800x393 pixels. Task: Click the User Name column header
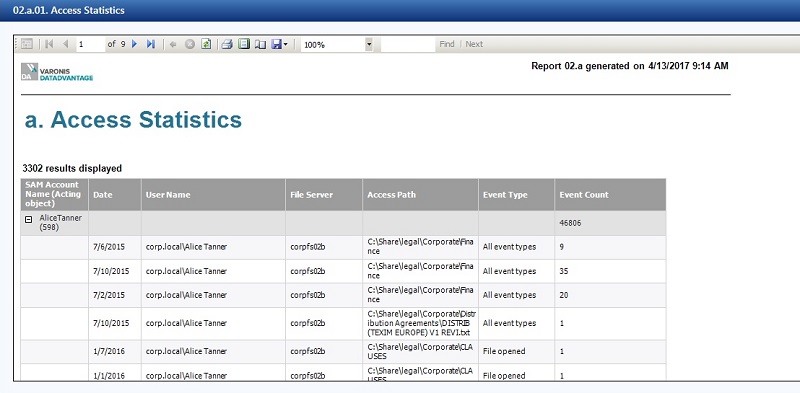[x=213, y=194]
